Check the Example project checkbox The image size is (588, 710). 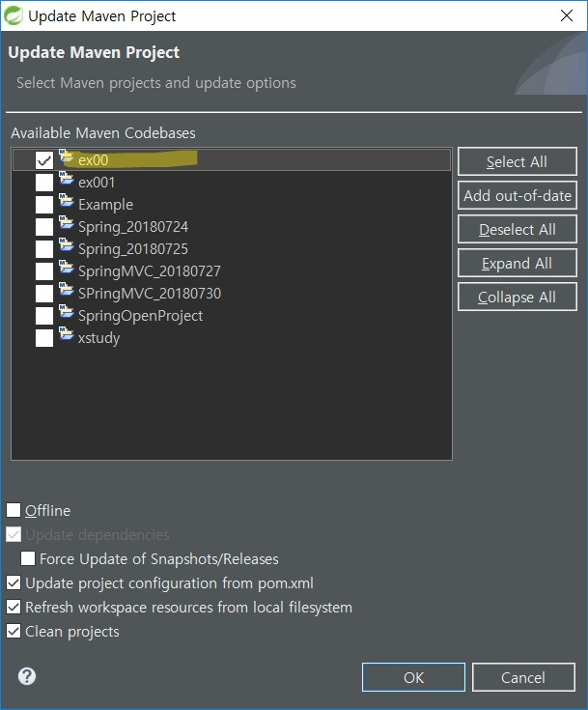tap(44, 205)
